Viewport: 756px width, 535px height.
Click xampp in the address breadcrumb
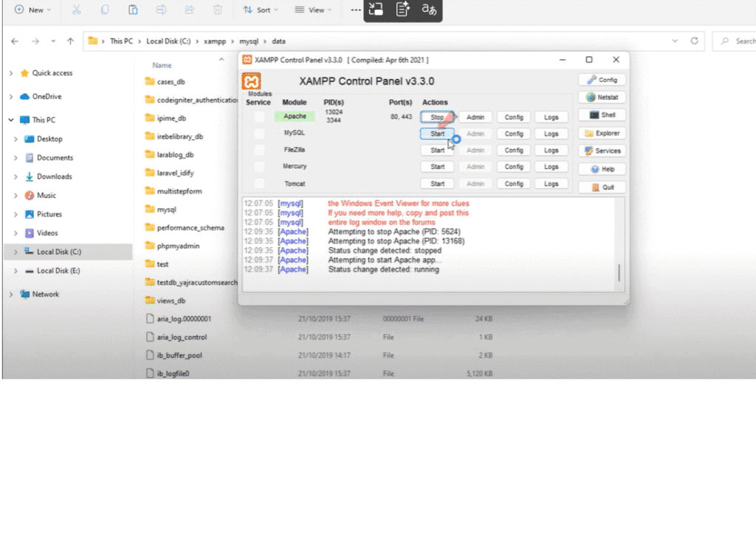215,41
